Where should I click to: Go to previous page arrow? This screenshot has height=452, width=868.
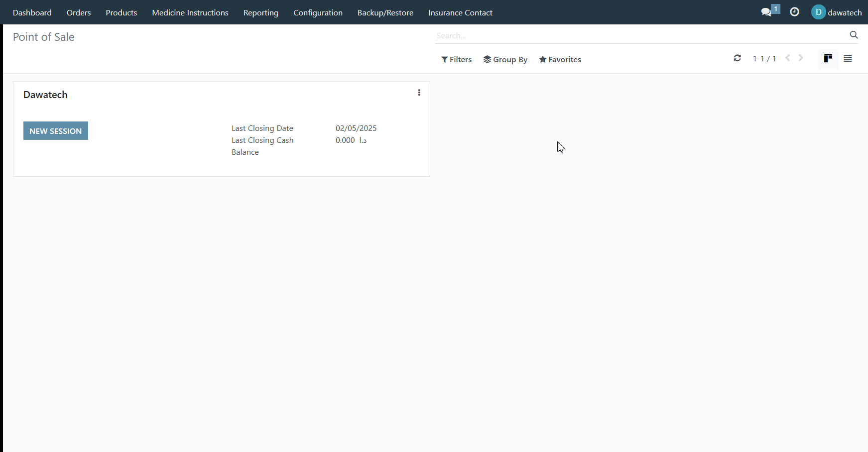pyautogui.click(x=788, y=58)
